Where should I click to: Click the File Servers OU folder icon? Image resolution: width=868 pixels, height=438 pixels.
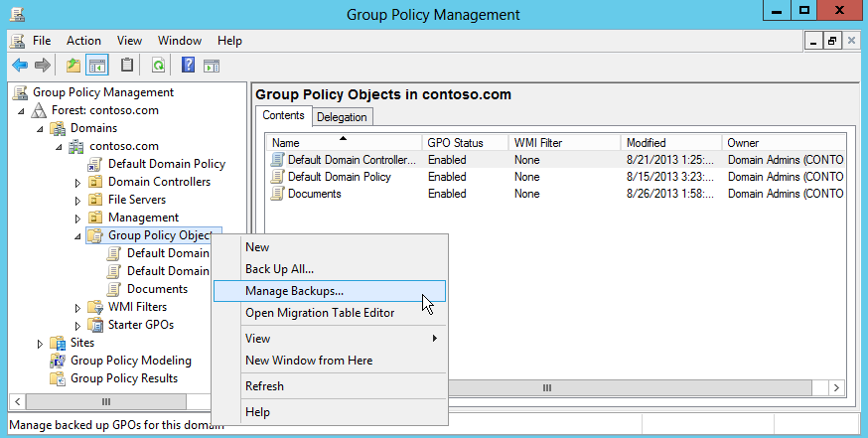coord(95,200)
